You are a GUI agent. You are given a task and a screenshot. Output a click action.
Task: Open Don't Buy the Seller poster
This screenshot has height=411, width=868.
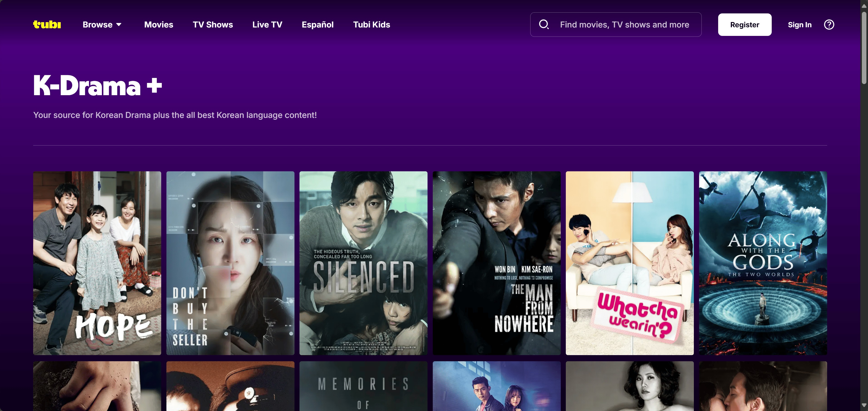[x=230, y=263]
